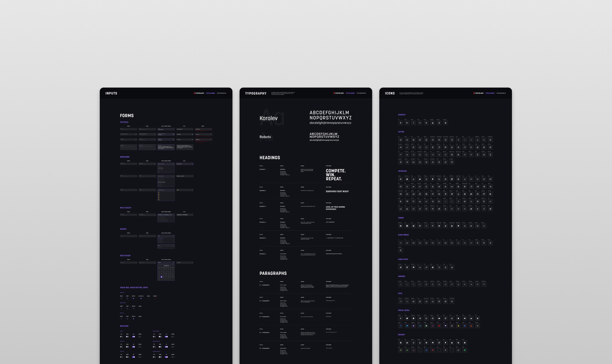The image size is (612, 364).
Task: Click the white Apple brand icon
Action: tap(452, 343)
